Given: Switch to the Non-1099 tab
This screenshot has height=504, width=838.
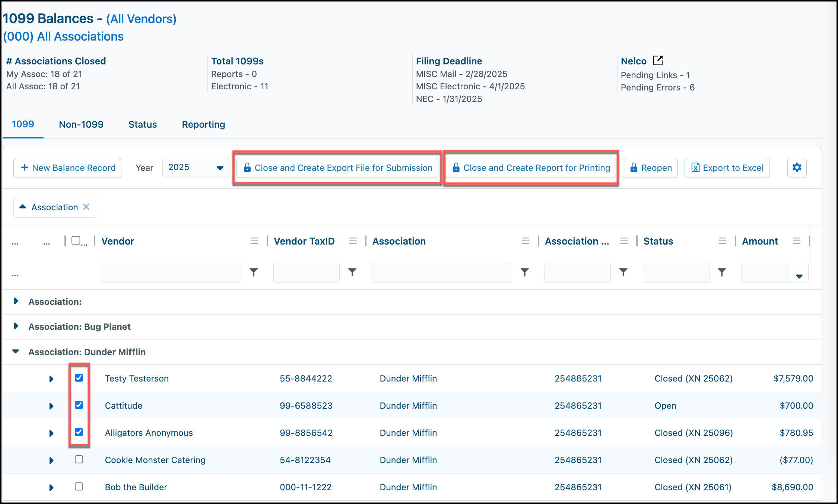Looking at the screenshot, I should [81, 124].
